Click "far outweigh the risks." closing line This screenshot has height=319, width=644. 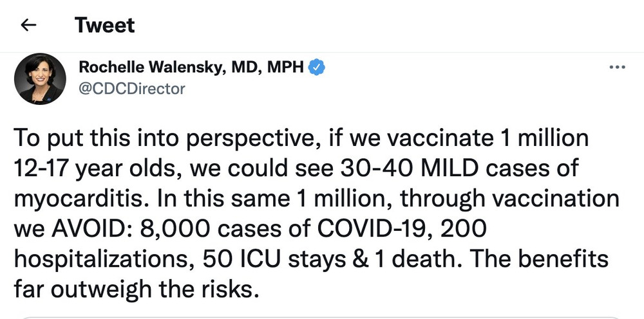click(x=137, y=288)
